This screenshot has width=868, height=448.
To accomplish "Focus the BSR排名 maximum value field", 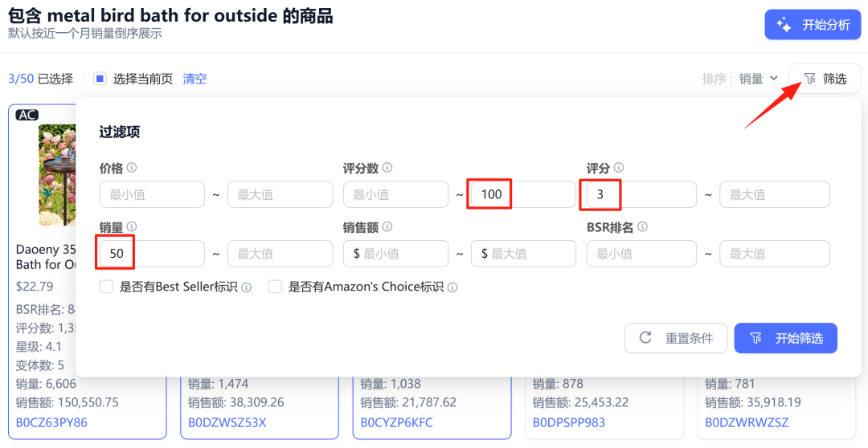I will (775, 254).
